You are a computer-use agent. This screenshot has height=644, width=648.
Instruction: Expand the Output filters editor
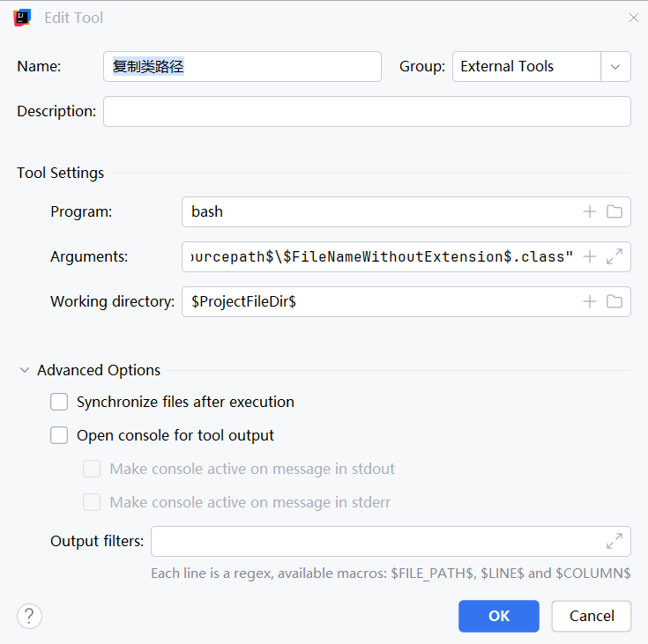[x=614, y=541]
